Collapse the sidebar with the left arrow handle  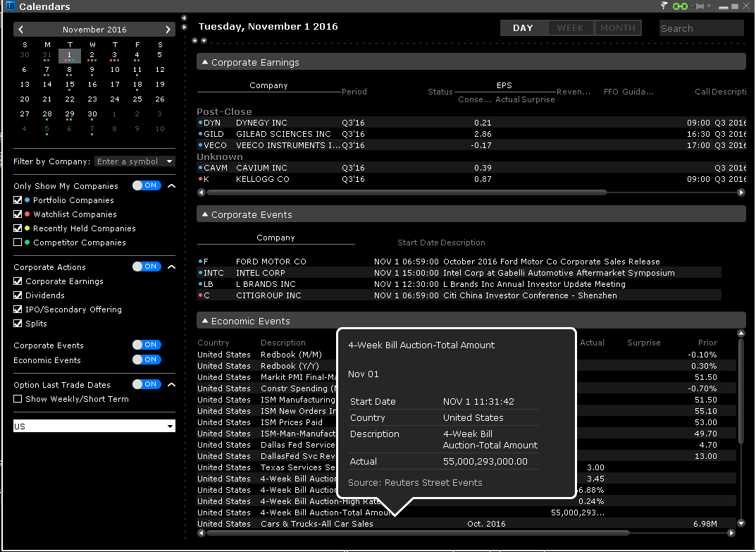[184, 18]
